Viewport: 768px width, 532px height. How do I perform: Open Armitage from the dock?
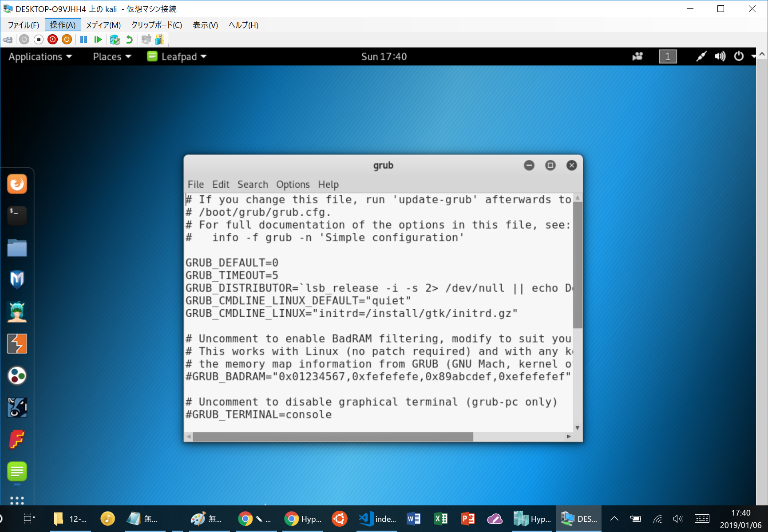tap(17, 312)
